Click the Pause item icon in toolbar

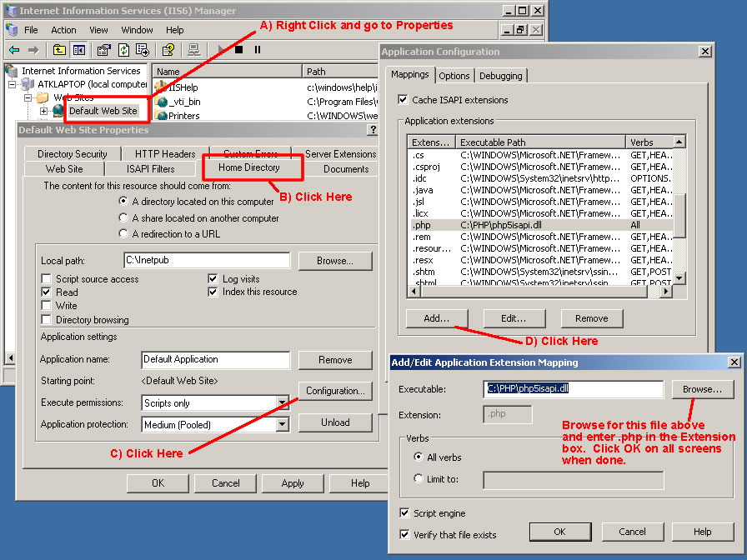tap(258, 49)
